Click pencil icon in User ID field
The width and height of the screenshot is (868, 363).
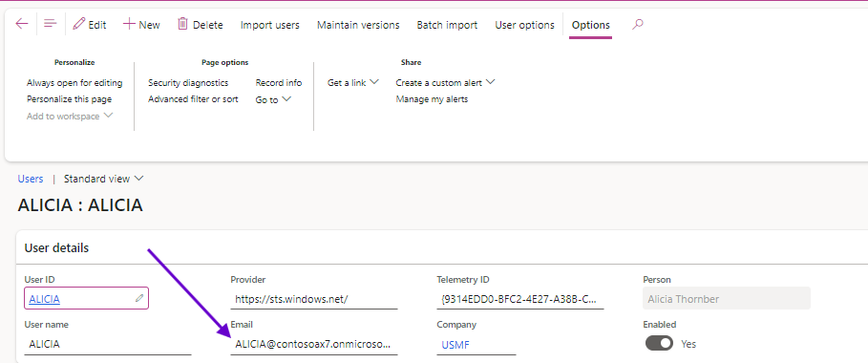click(139, 298)
